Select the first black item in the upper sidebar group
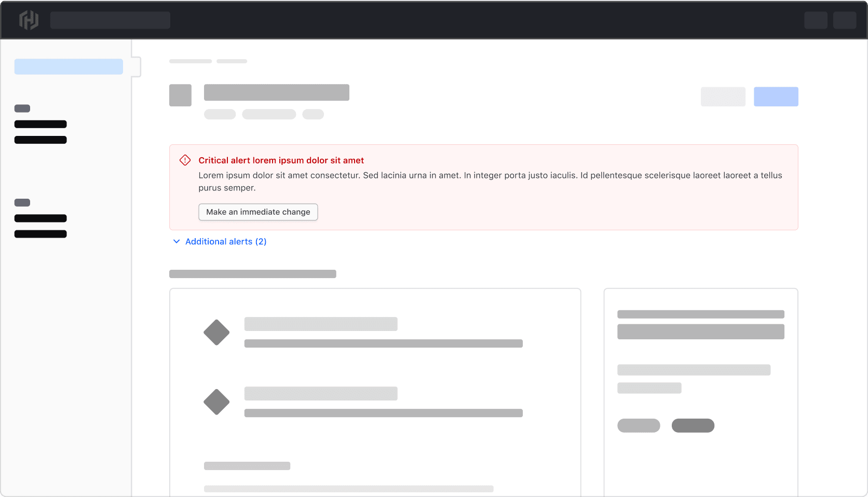The width and height of the screenshot is (868, 497). 40,125
